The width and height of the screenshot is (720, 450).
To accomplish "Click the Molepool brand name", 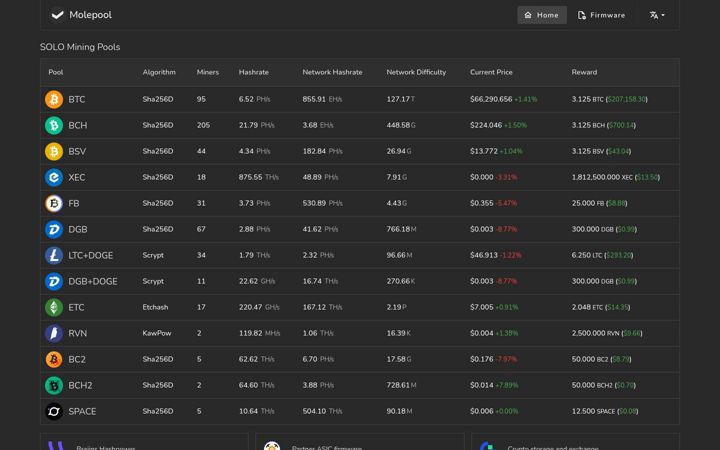I will point(90,15).
